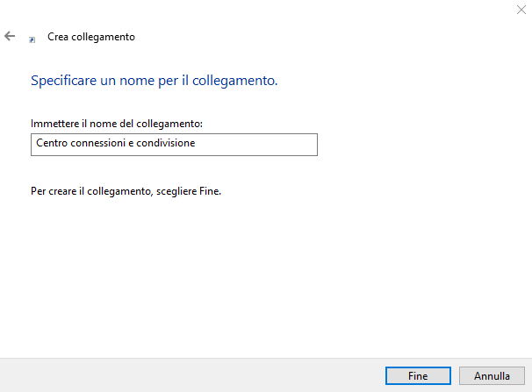Click the Annulla button
532x392 pixels.
tap(492, 375)
